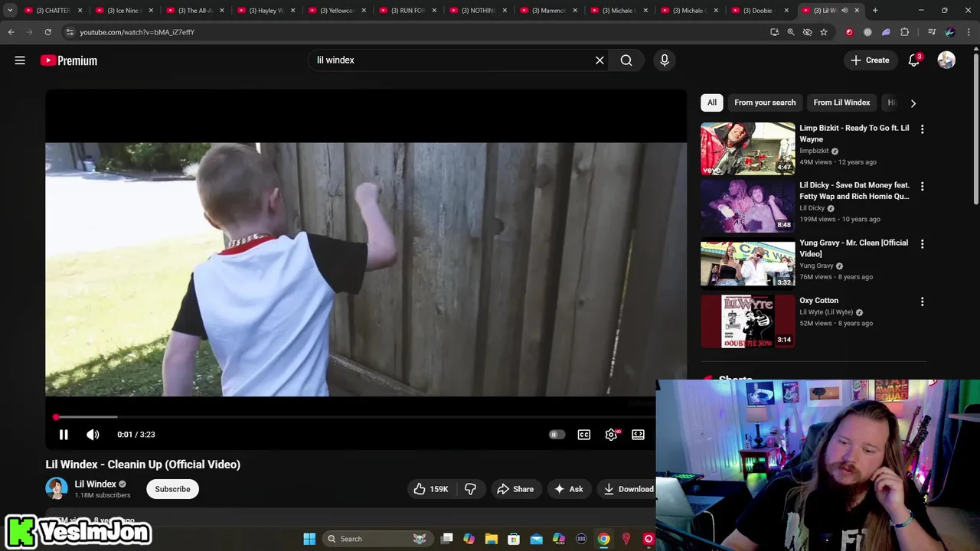Open player settings gear
The height and width of the screenshot is (551, 980).
pos(611,435)
